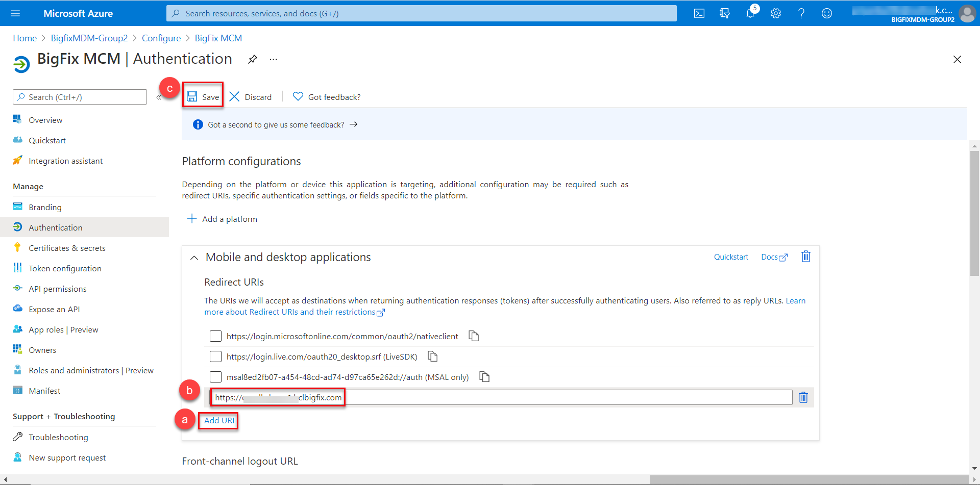Collapse the left navigation menu
Viewport: 980px width, 485px height.
coord(159,97)
